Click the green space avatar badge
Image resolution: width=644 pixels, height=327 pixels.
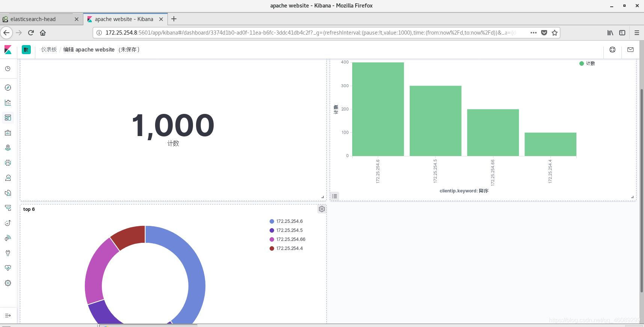26,50
